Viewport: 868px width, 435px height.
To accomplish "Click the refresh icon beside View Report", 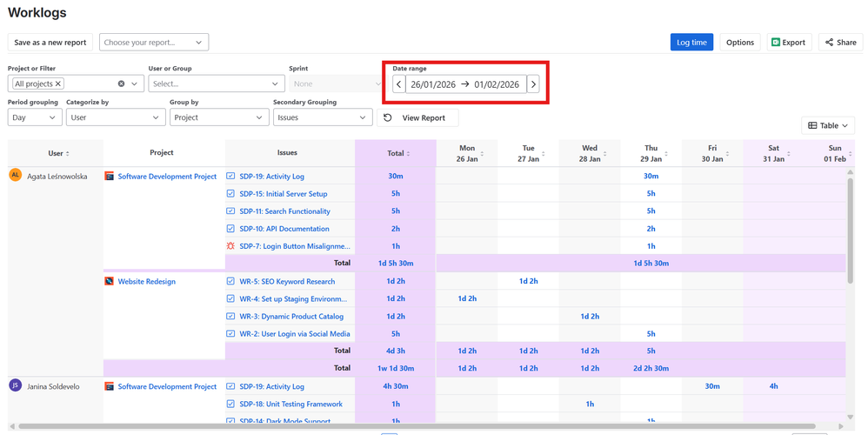I will [x=388, y=117].
